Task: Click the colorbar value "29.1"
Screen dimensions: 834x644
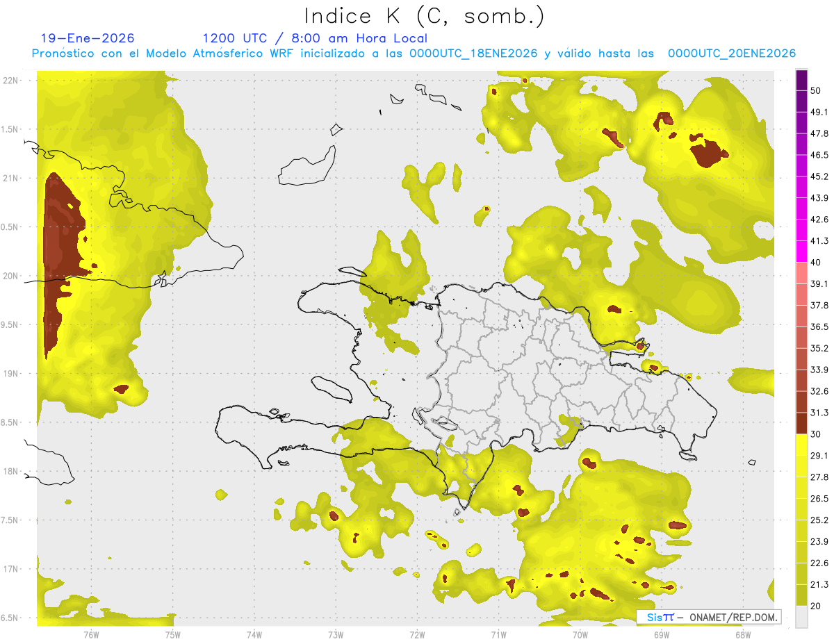Action: 819,455
